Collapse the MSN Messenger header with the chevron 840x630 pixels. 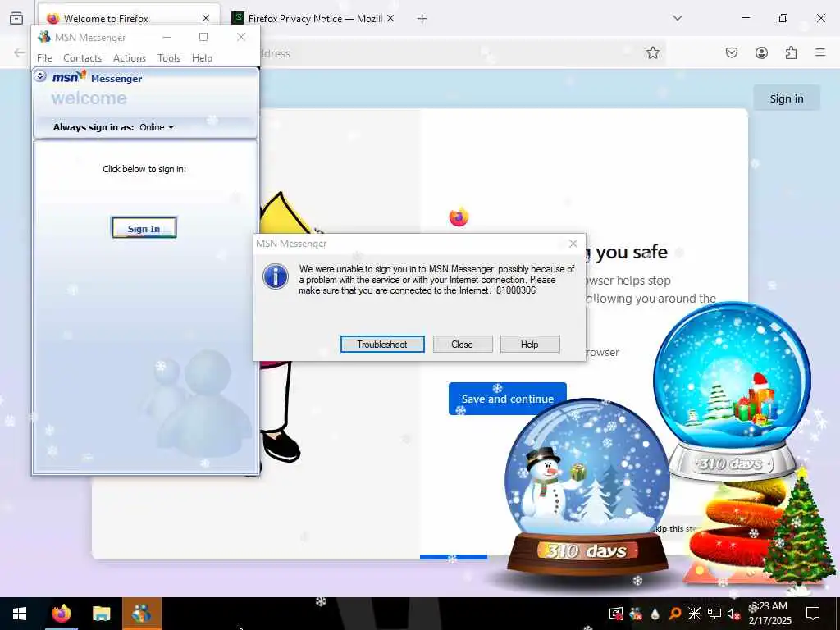coord(40,76)
